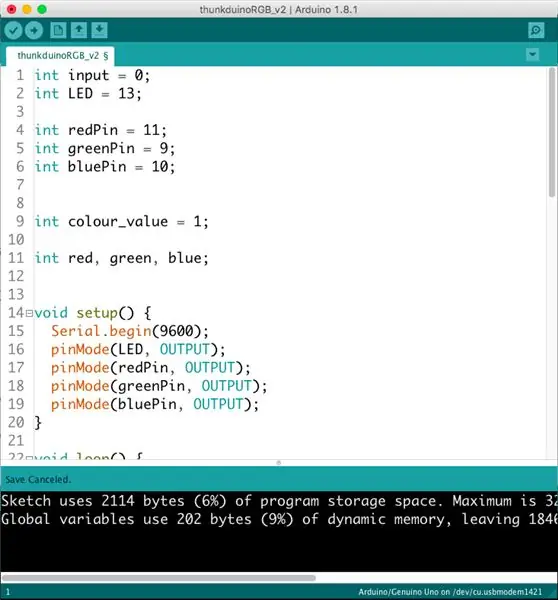Open the Serial Monitor magnifier icon
The height and width of the screenshot is (600, 558).
pos(536,30)
